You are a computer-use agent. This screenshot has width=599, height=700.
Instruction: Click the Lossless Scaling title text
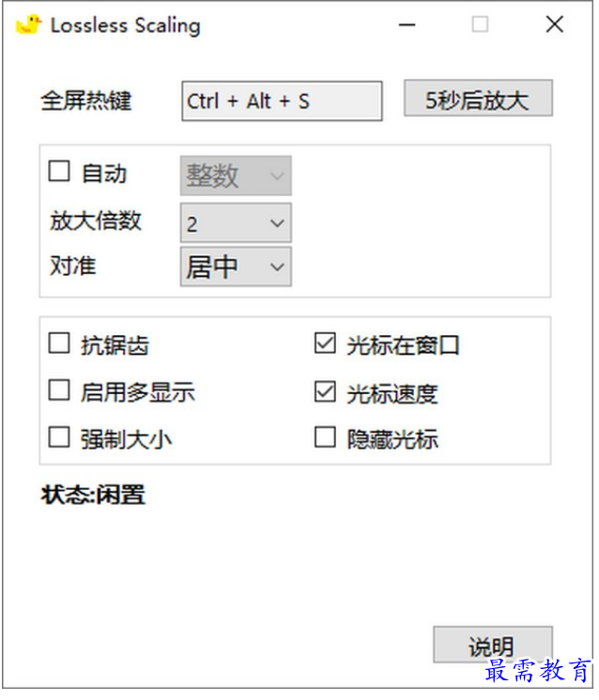point(125,25)
